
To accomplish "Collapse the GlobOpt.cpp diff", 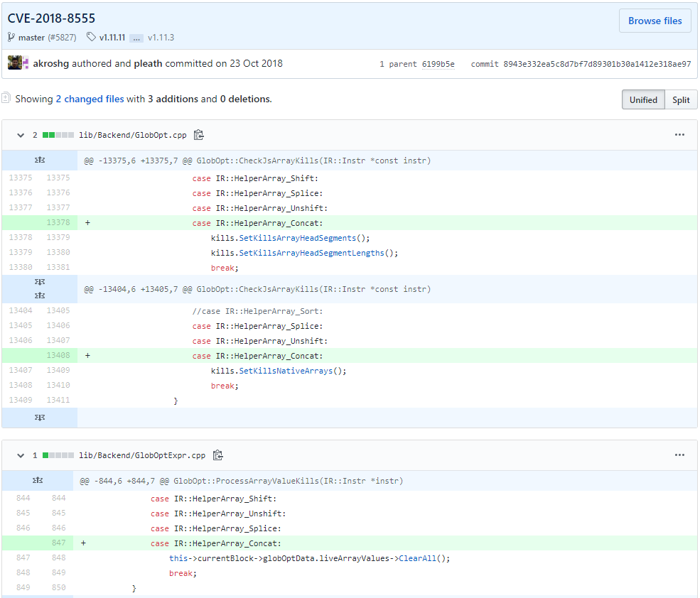I will tap(21, 135).
